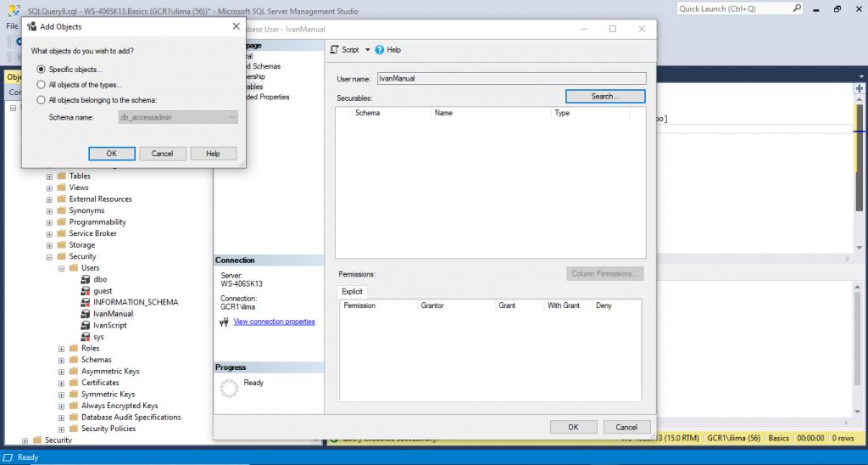
Task: Click the User name field
Action: 511,79
